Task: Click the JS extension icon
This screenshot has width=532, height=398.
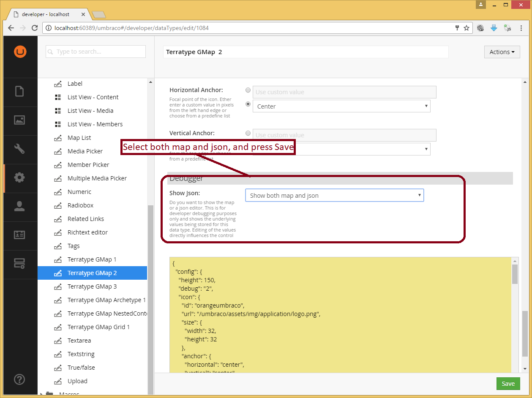Action: click(507, 28)
